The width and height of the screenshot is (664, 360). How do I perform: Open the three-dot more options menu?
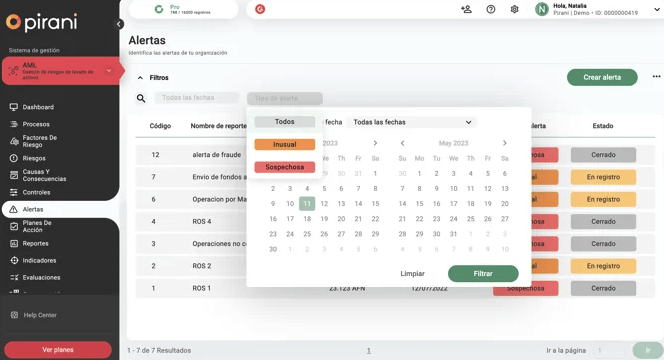point(656,77)
